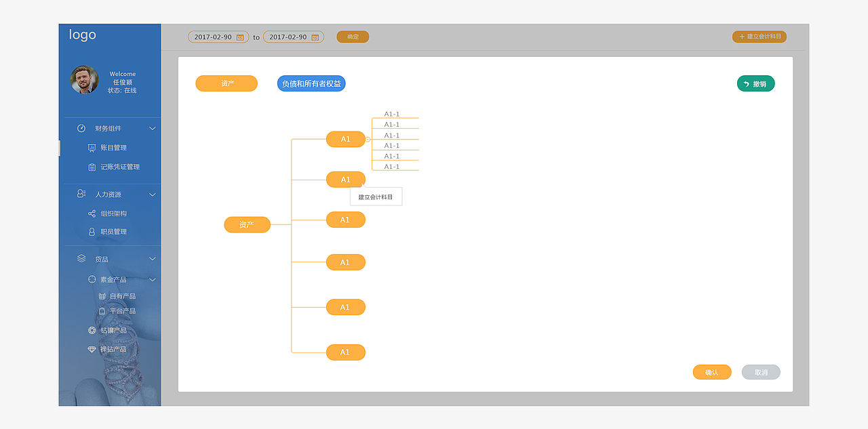This screenshot has height=429, width=868.
Task: Click the top-right 建立会计科目 plus button
Action: coord(759,37)
